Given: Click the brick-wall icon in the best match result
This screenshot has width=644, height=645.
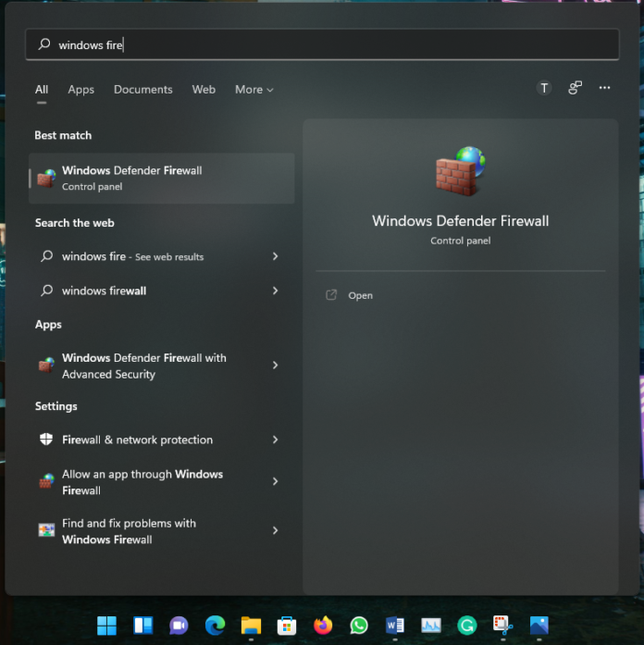Looking at the screenshot, I should (x=46, y=178).
